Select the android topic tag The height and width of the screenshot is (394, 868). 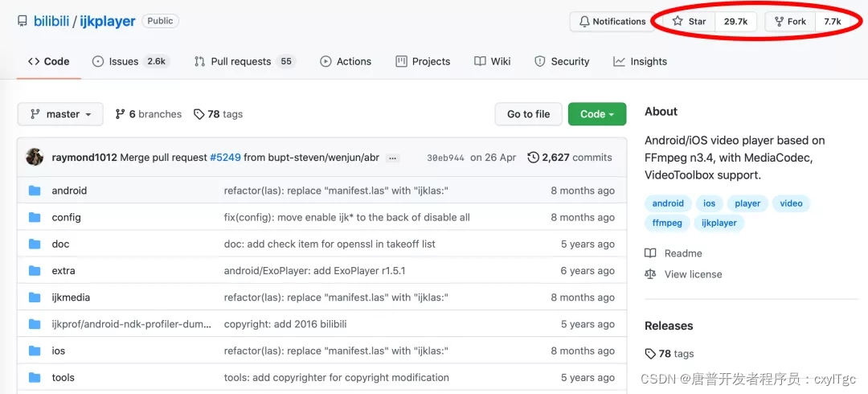pyautogui.click(x=668, y=203)
